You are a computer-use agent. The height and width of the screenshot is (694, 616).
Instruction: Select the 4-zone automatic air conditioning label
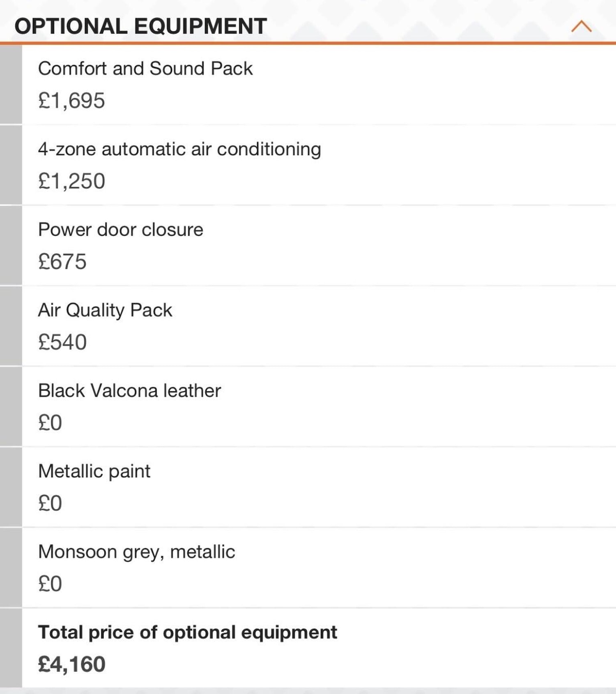point(179,149)
